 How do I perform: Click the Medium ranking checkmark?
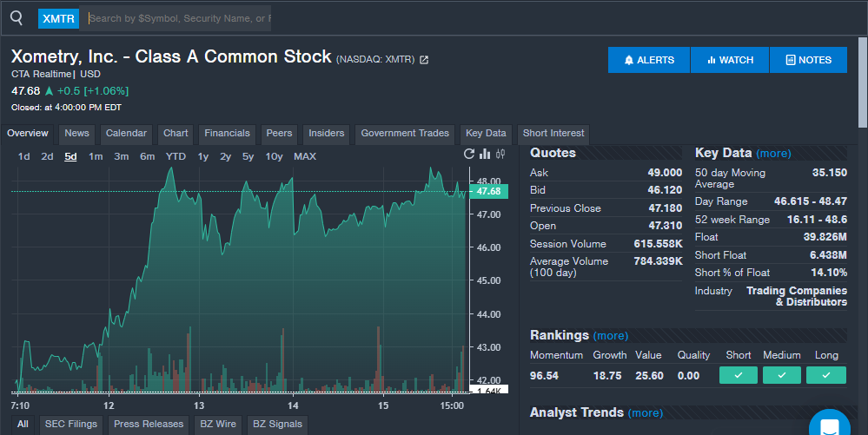tap(782, 375)
